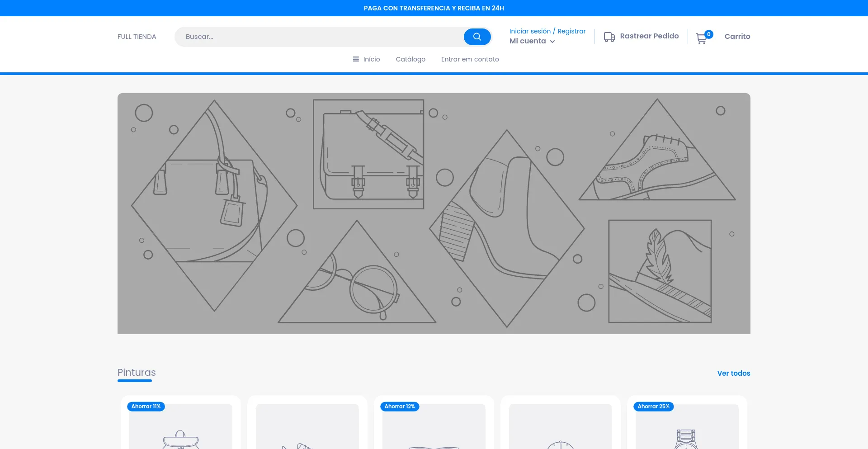Click the Iniciar sesión / Registrar link
The height and width of the screenshot is (449, 868).
click(547, 31)
